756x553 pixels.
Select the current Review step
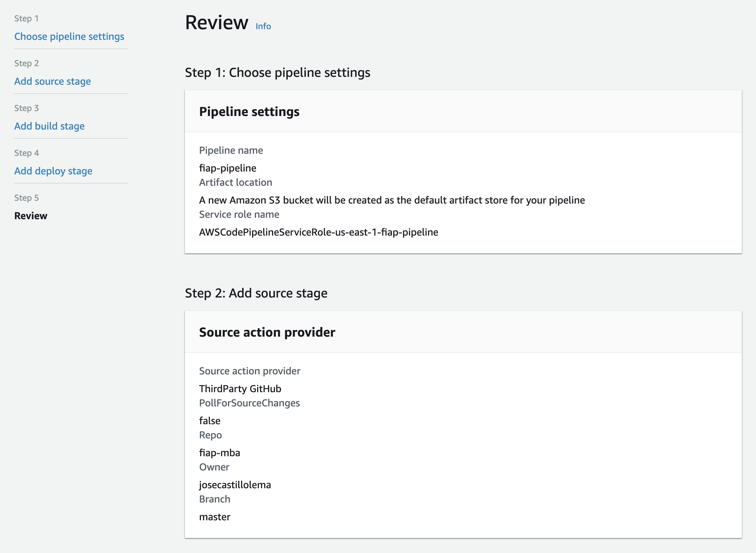pos(31,216)
